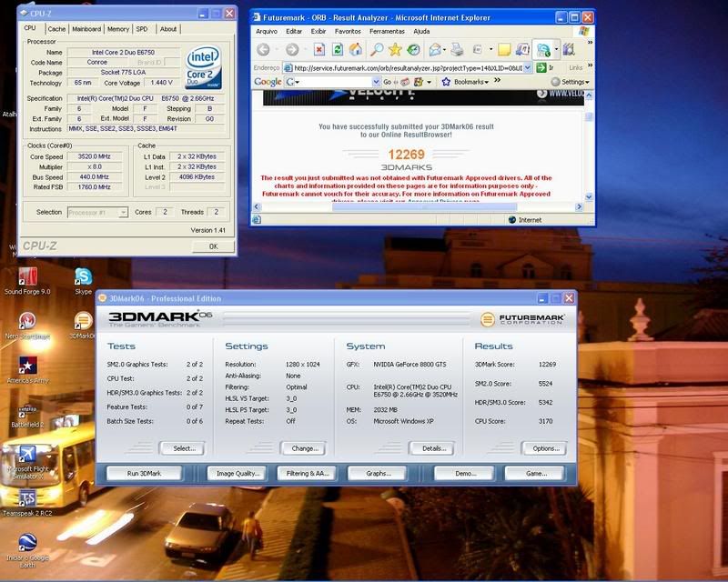Image resolution: width=728 pixels, height=582 pixels.
Task: Launch Google Earth desktop icon
Action: pos(27,550)
